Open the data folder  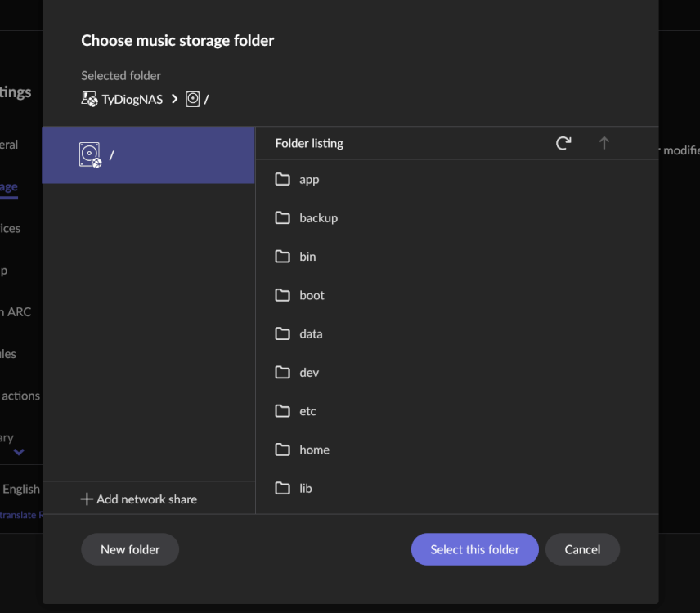click(457, 333)
